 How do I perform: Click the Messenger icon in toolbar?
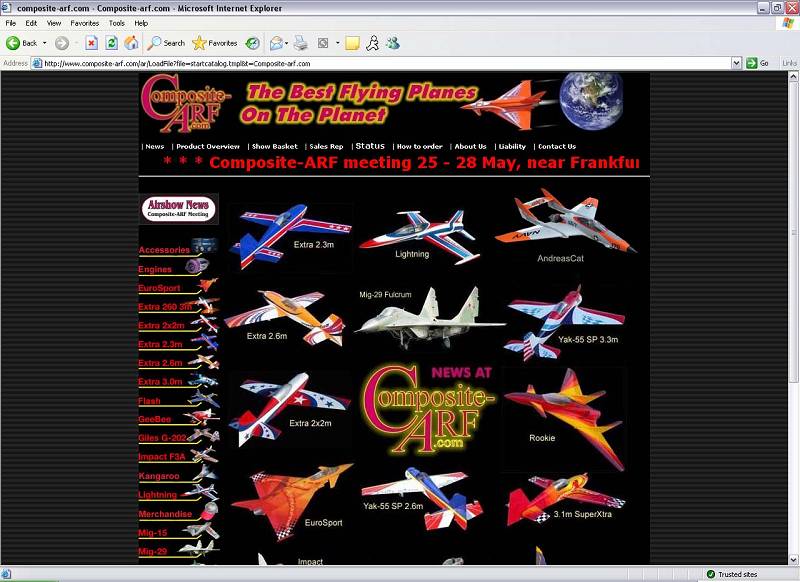[x=393, y=43]
